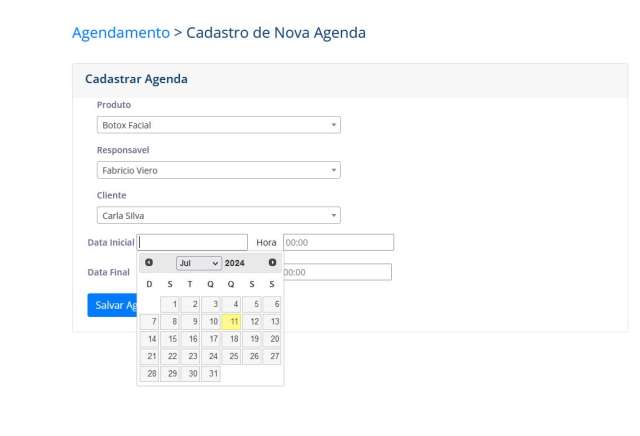The height and width of the screenshot is (436, 640).
Task: Go to next month in calendar
Action: (272, 262)
